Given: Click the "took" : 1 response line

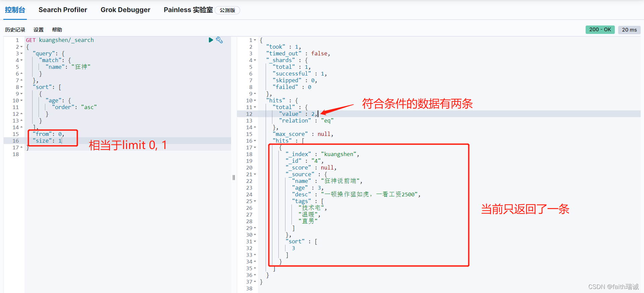Looking at the screenshot, I should coord(283,47).
